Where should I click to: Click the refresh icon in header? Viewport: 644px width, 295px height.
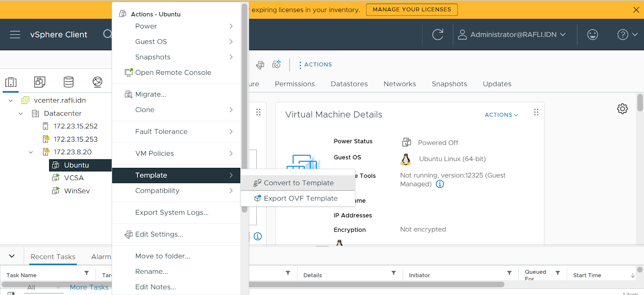tap(438, 35)
